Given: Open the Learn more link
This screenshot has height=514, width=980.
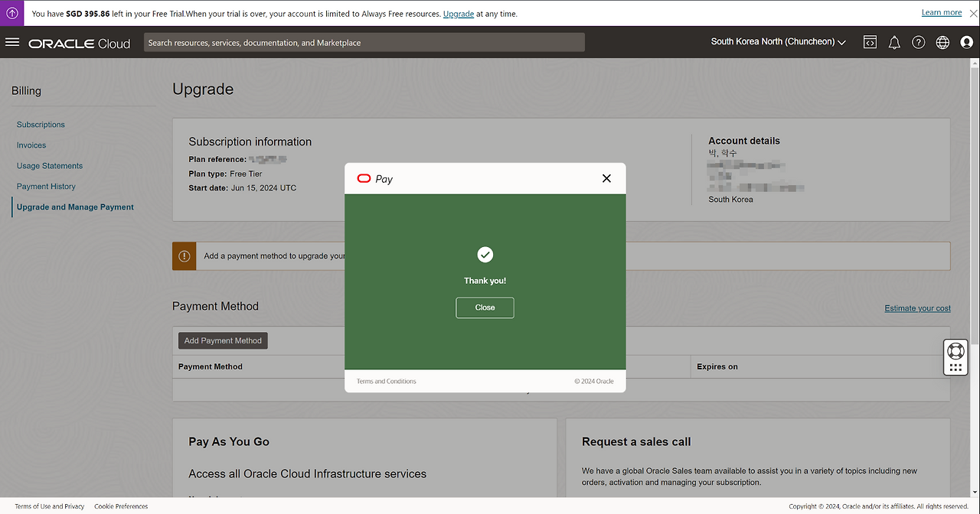Looking at the screenshot, I should point(942,12).
